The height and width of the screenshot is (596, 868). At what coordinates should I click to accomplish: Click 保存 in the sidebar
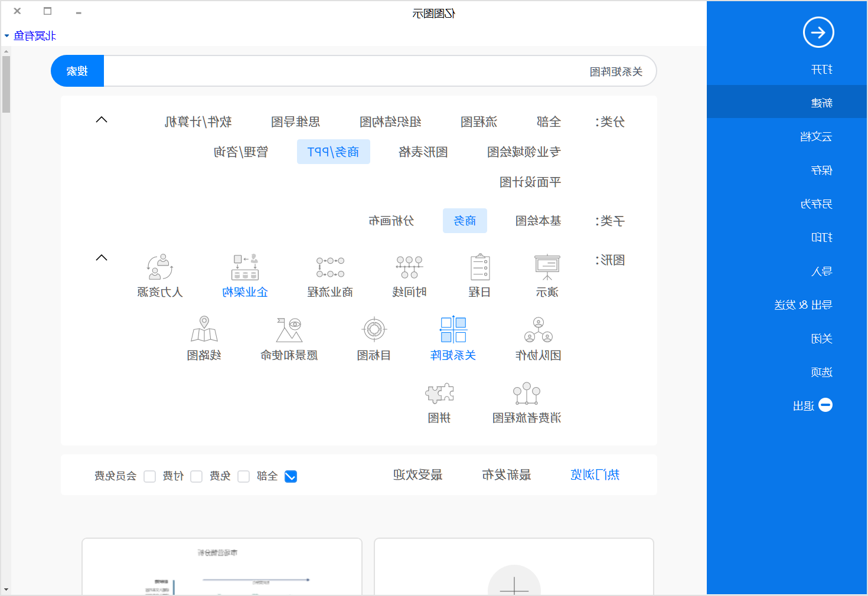(822, 171)
